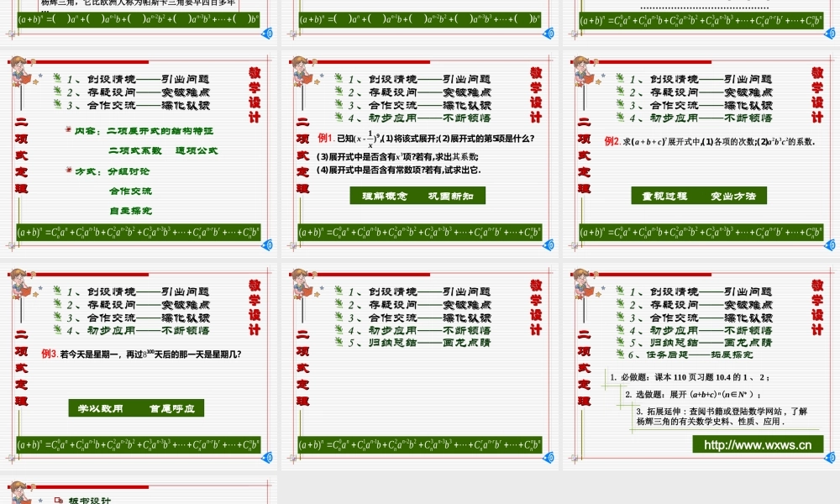This screenshot has height=504, width=840.
Task: Click the 二项式系数 text
Action: tap(135, 150)
